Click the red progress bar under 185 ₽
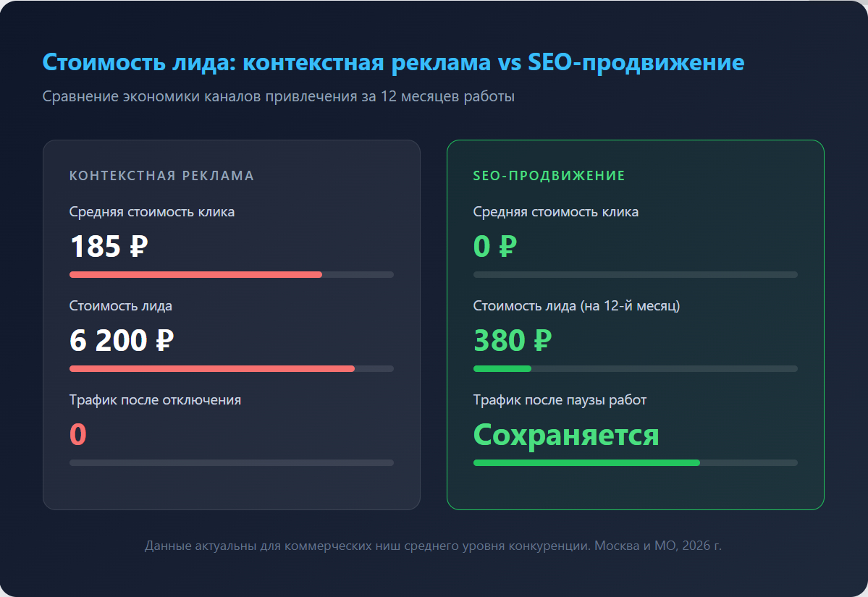Image resolution: width=868 pixels, height=597 pixels. [195, 275]
